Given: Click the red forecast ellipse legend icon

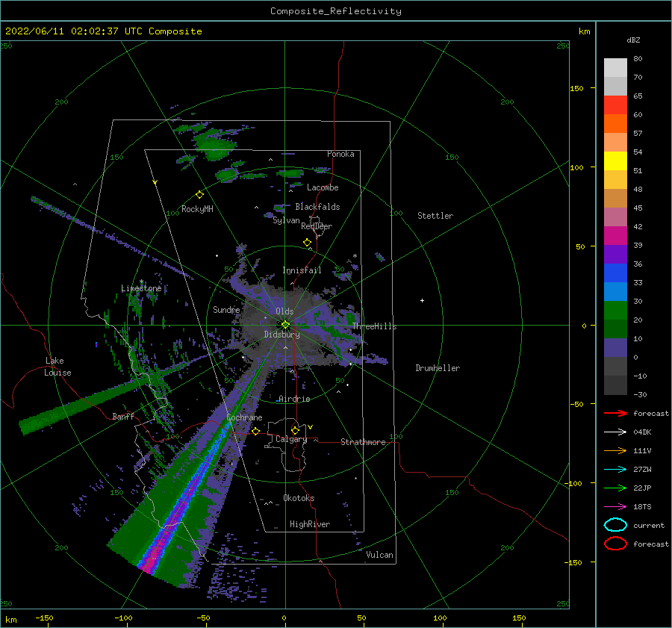Looking at the screenshot, I should (615, 544).
